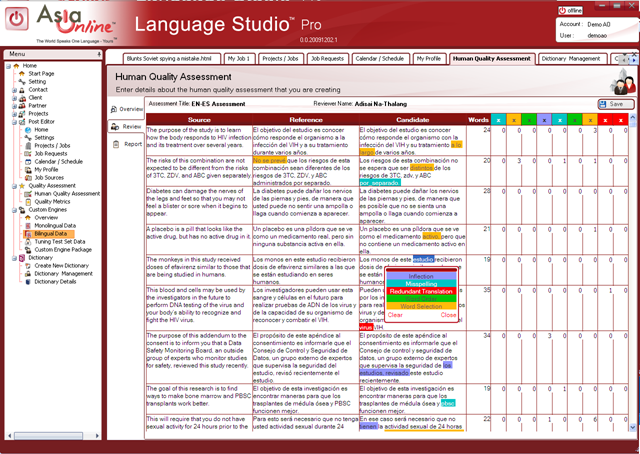Open Create New Dictionary in the tree
Image resolution: width=640 pixels, height=454 pixels.
point(61,266)
